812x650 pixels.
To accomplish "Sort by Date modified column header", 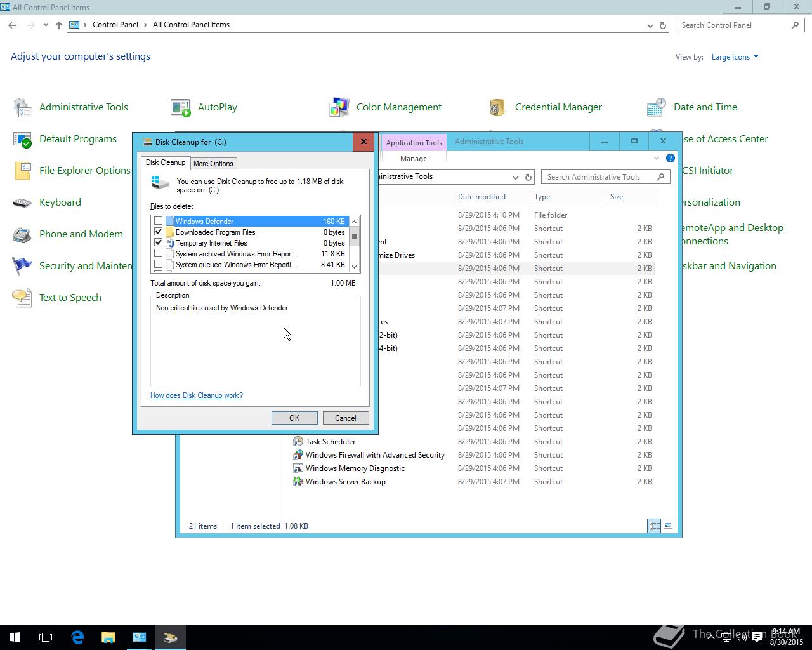I will tap(492, 197).
